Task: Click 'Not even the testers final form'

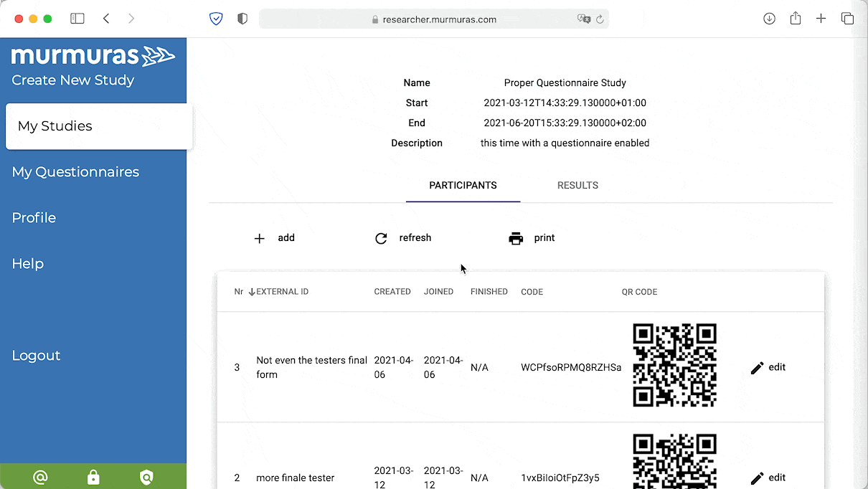Action: pyautogui.click(x=312, y=367)
